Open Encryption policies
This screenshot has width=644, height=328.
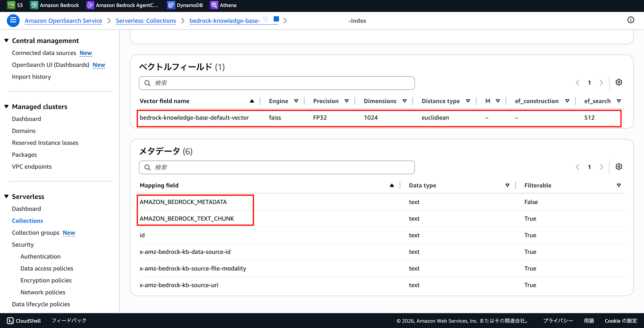pyautogui.click(x=46, y=280)
